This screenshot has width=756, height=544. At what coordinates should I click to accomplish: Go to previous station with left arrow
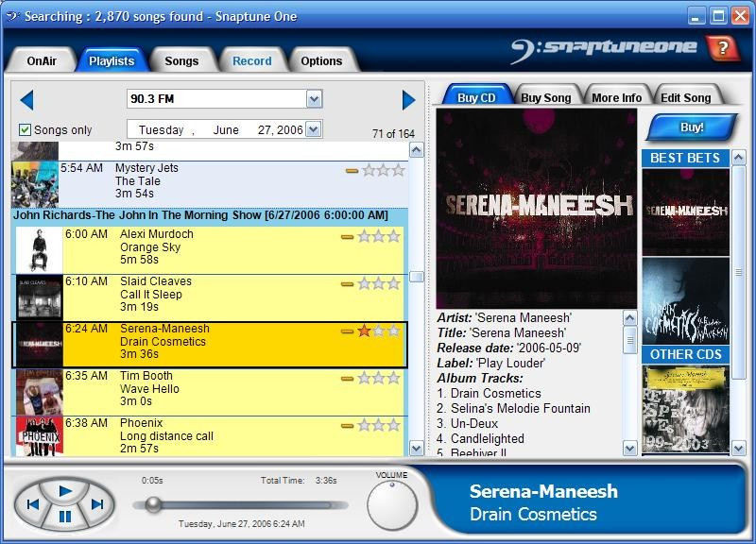click(27, 100)
